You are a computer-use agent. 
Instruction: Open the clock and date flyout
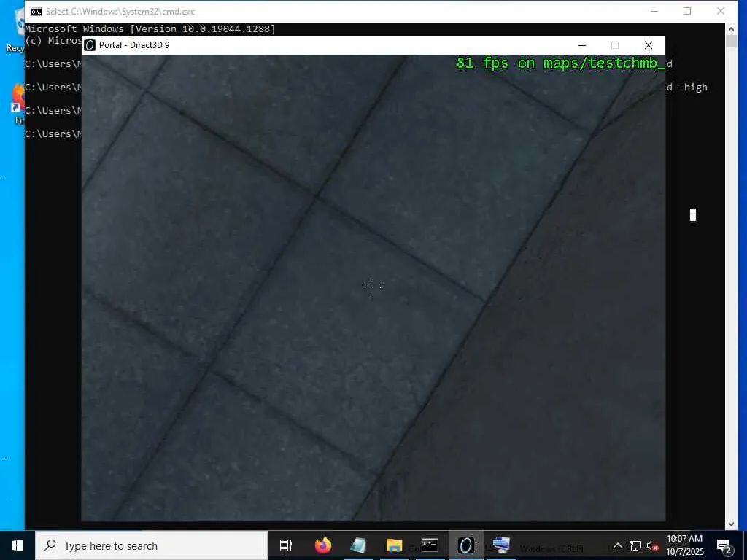click(684, 545)
